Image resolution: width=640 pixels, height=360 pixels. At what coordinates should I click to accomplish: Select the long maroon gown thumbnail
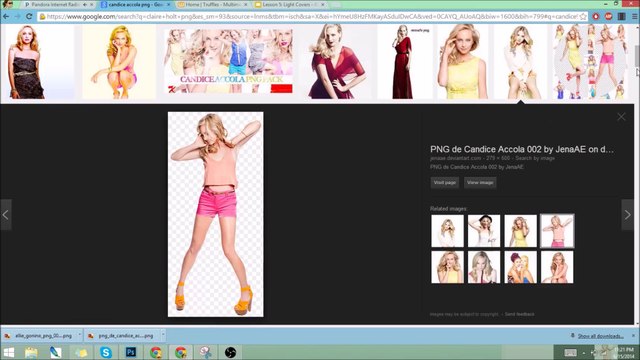click(x=404, y=62)
